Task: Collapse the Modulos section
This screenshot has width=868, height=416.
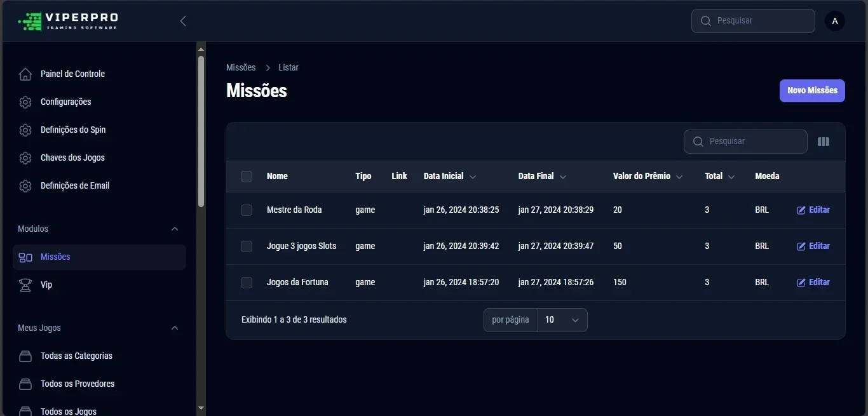Action: pos(175,229)
